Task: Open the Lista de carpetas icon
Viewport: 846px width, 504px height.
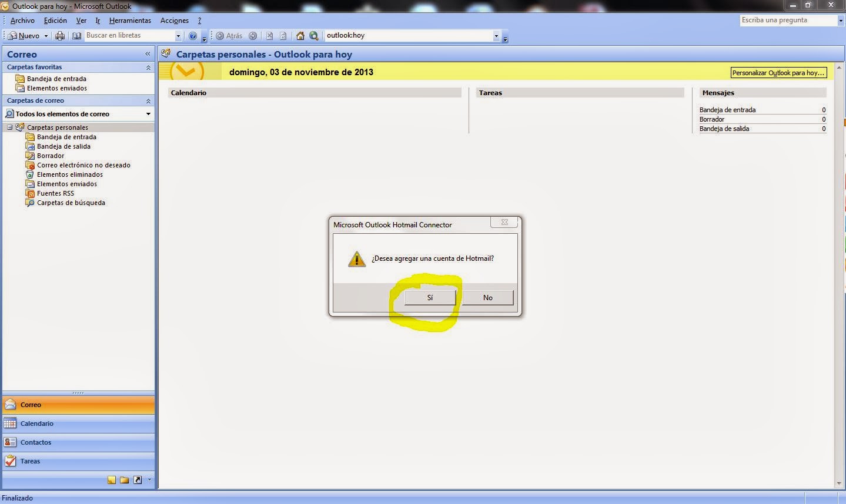Action: 124,480
